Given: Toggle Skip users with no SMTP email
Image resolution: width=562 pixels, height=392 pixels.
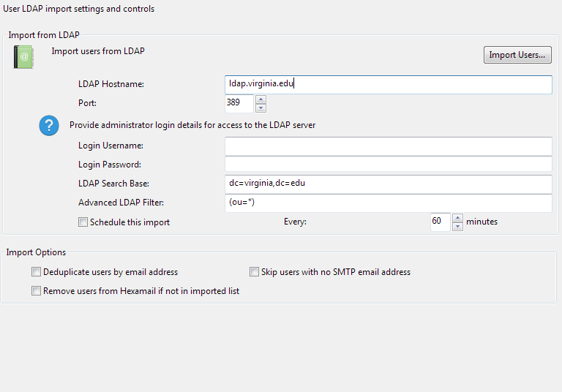Looking at the screenshot, I should (255, 272).
